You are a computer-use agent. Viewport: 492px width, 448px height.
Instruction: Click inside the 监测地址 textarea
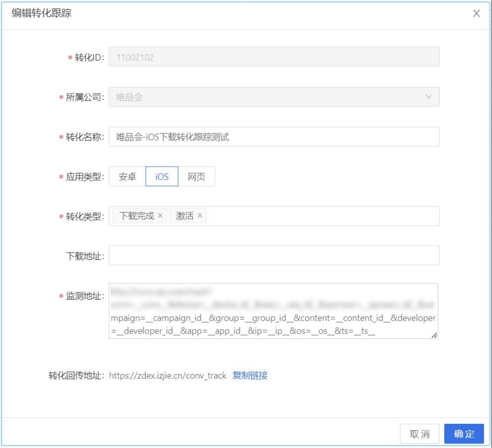(274, 312)
